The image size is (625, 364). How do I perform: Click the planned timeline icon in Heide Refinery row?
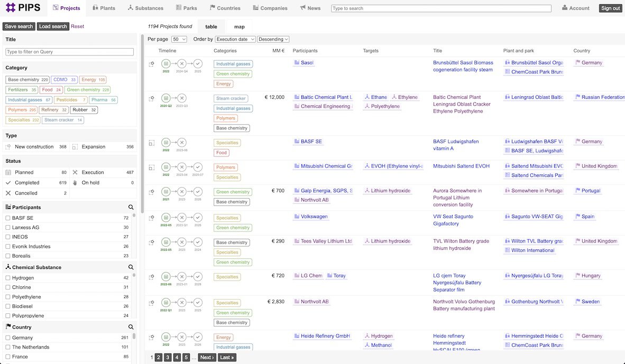[x=166, y=337]
